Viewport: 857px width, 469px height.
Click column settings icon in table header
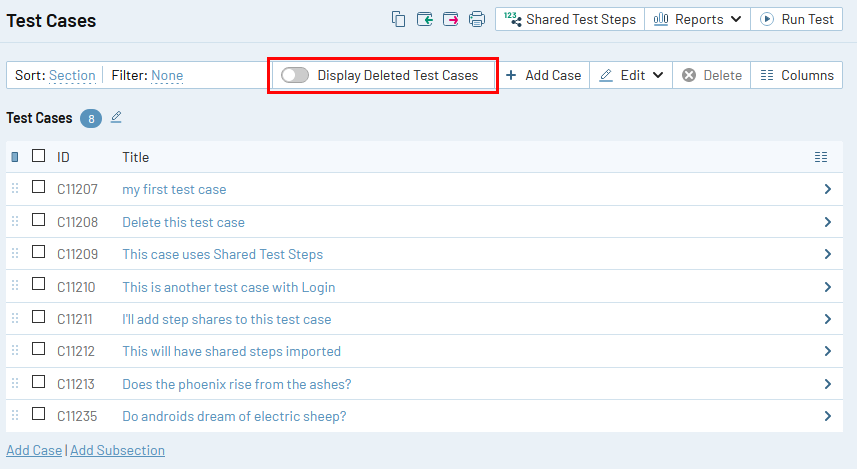pyautogui.click(x=821, y=157)
